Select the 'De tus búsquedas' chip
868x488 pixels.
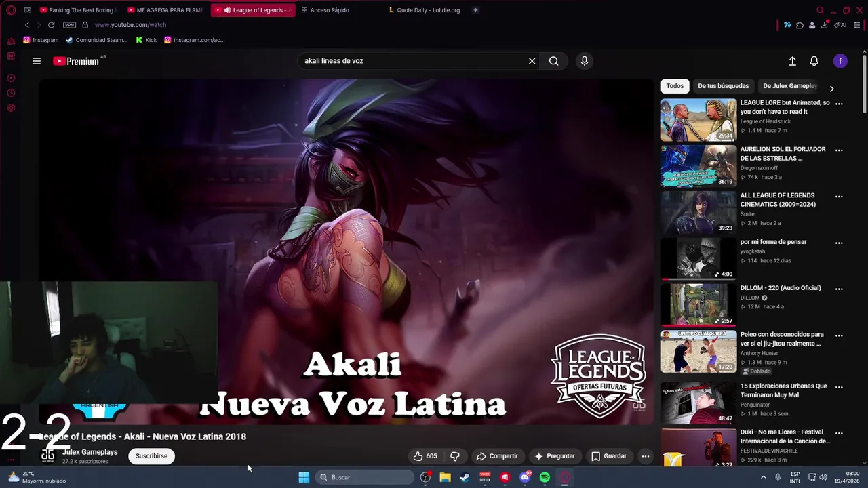tap(724, 86)
